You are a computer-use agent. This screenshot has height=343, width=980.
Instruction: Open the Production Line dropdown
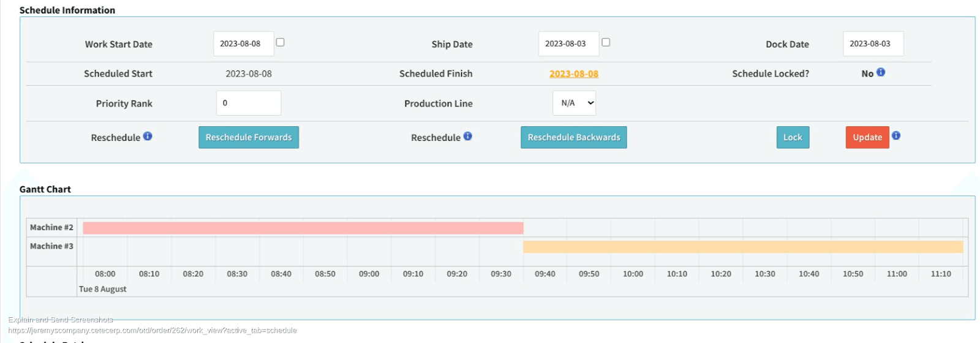(574, 103)
